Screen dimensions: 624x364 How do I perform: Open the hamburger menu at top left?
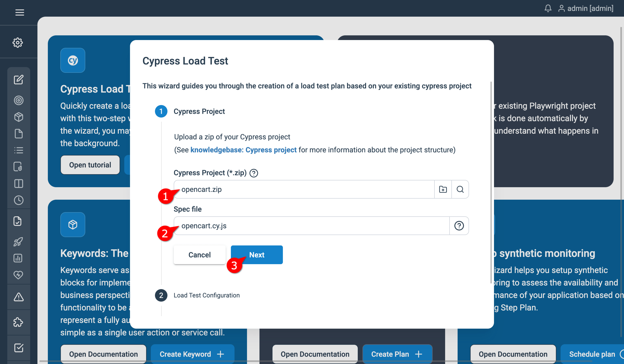coord(19,12)
